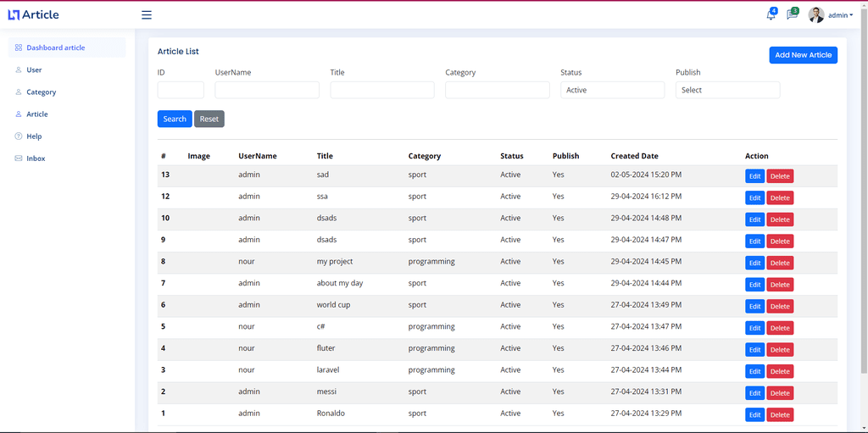
Task: Open the Status dropdown showing Active
Action: 613,90
